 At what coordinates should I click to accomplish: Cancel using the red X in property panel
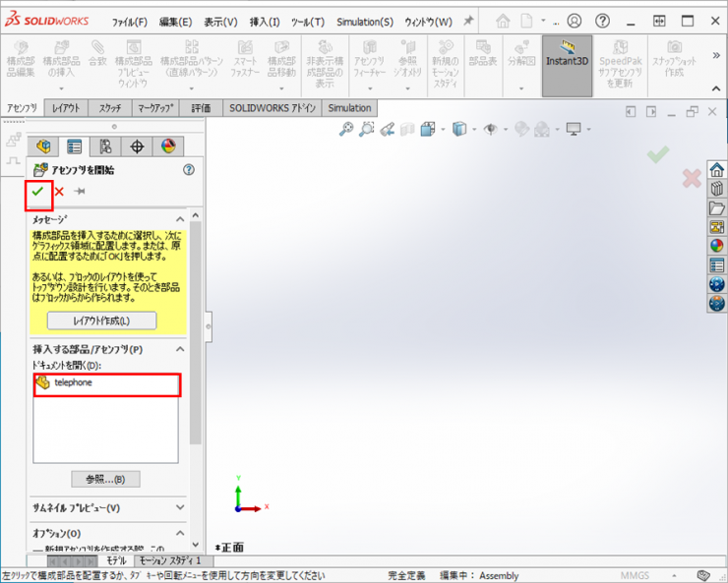[59, 192]
